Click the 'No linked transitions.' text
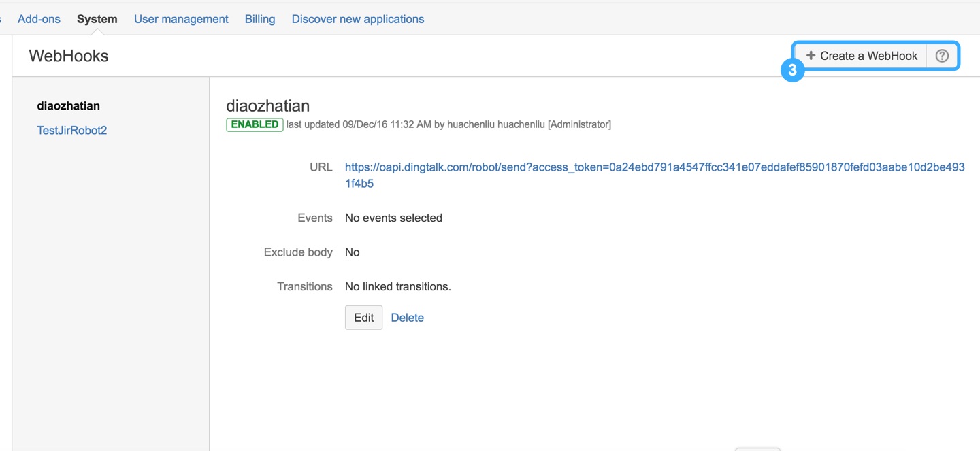The image size is (980, 451). [398, 286]
